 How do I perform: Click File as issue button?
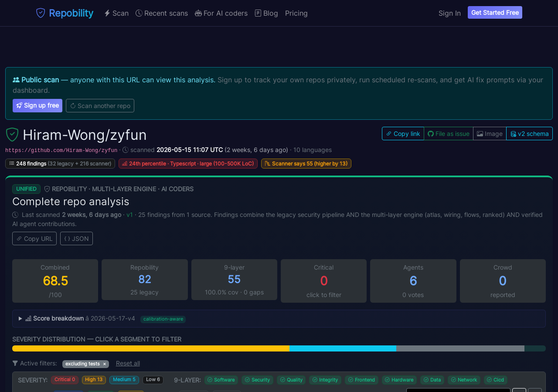click(449, 134)
